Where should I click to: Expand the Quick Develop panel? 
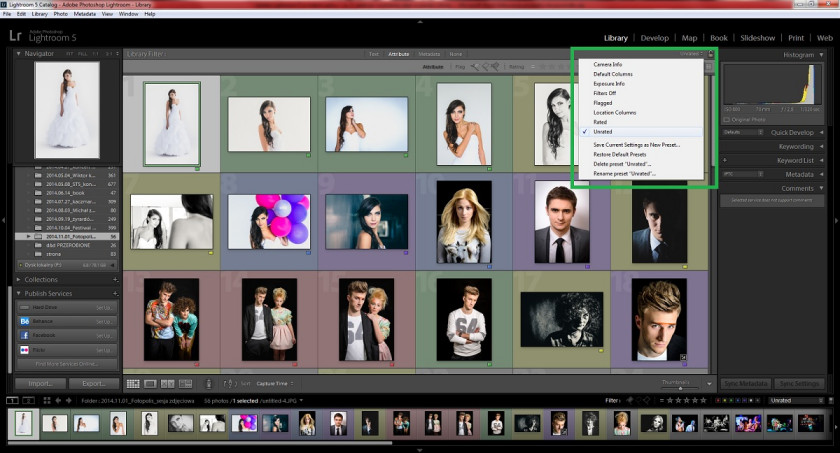pos(821,132)
